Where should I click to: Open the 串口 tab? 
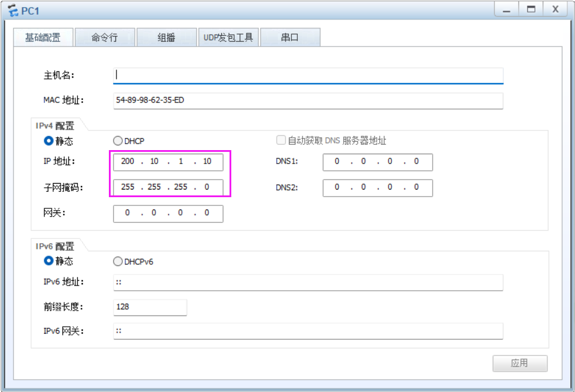click(290, 36)
